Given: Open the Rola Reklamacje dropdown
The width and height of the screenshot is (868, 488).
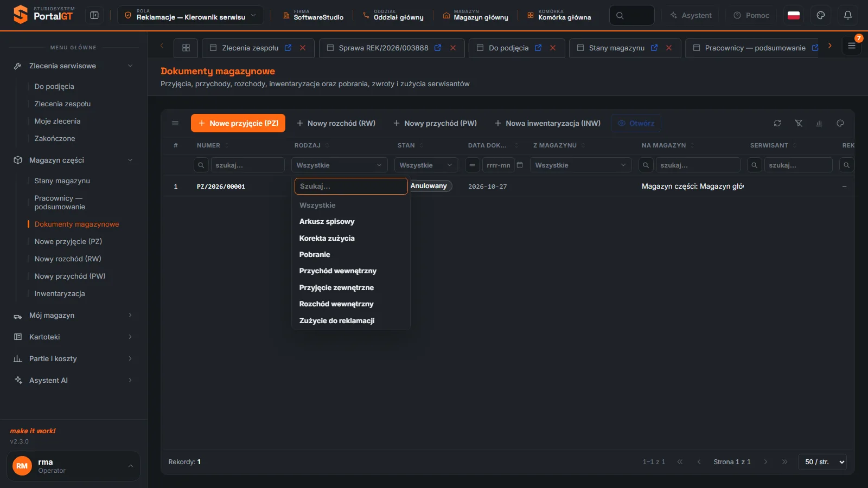Looking at the screenshot, I should 190,15.
